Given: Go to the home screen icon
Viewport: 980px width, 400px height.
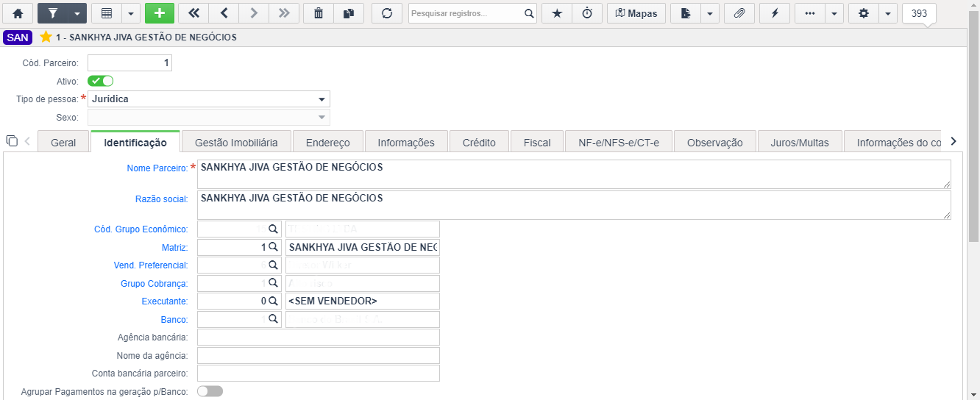Looking at the screenshot, I should point(18,13).
